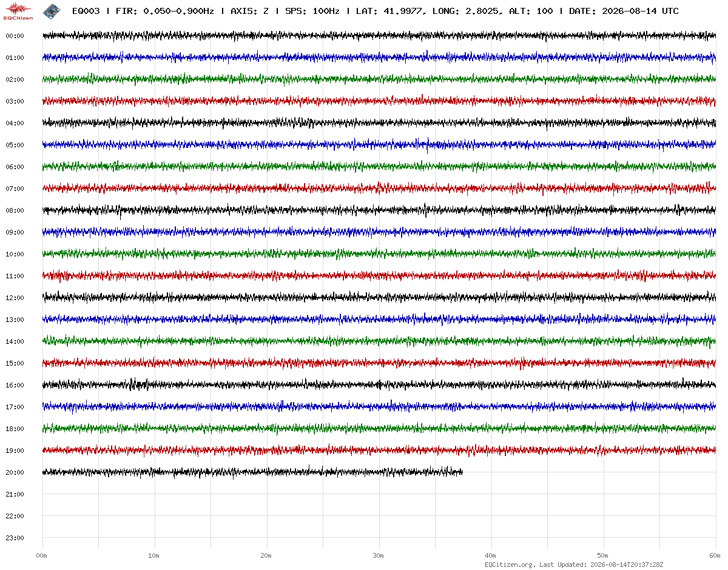Screen dimensions: 728x570
Task: Select the 01:00 hour label
Action: coord(15,58)
